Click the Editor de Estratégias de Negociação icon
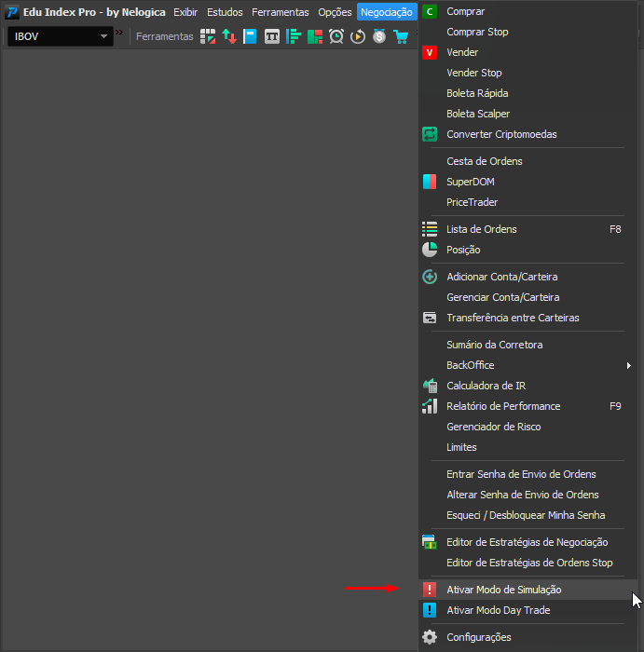Viewport: 644px width, 652px height. click(430, 542)
